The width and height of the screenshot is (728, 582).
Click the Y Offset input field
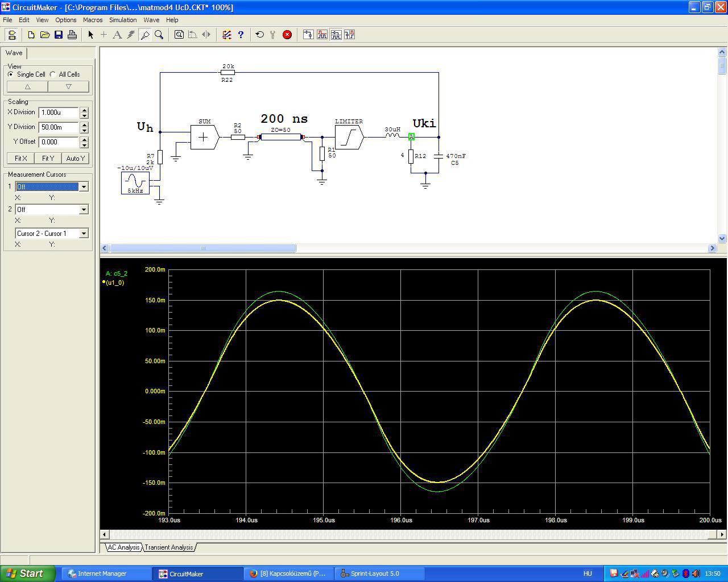(x=59, y=142)
